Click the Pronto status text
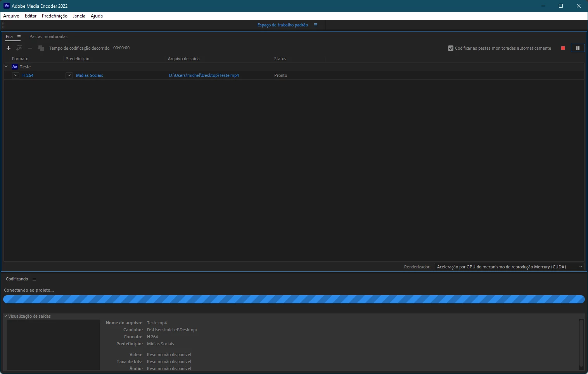Screen dimensions: 588x374 coord(281,75)
